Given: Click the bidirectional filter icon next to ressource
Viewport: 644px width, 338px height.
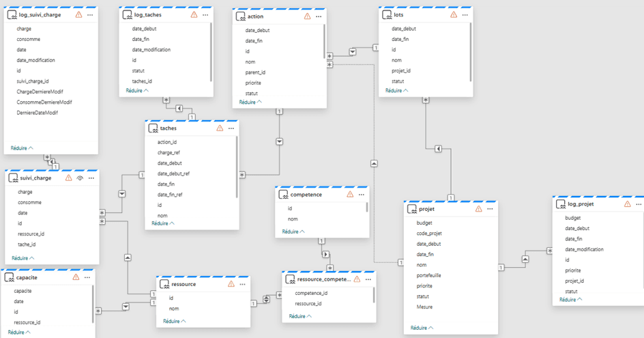Looking at the screenshot, I should click(x=266, y=298).
